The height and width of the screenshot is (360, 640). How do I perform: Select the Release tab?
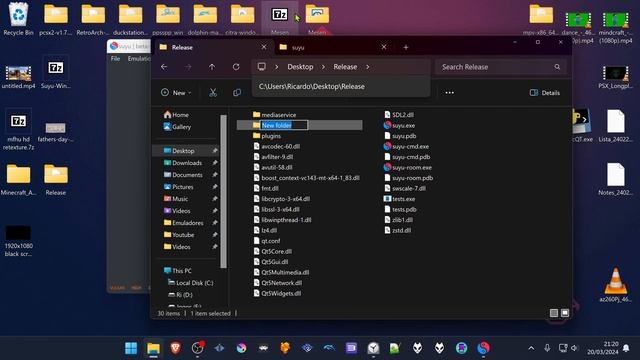(x=212, y=47)
